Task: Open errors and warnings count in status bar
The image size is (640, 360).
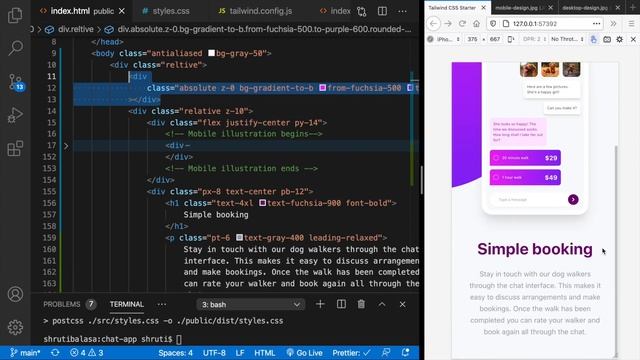Action: click(86, 353)
